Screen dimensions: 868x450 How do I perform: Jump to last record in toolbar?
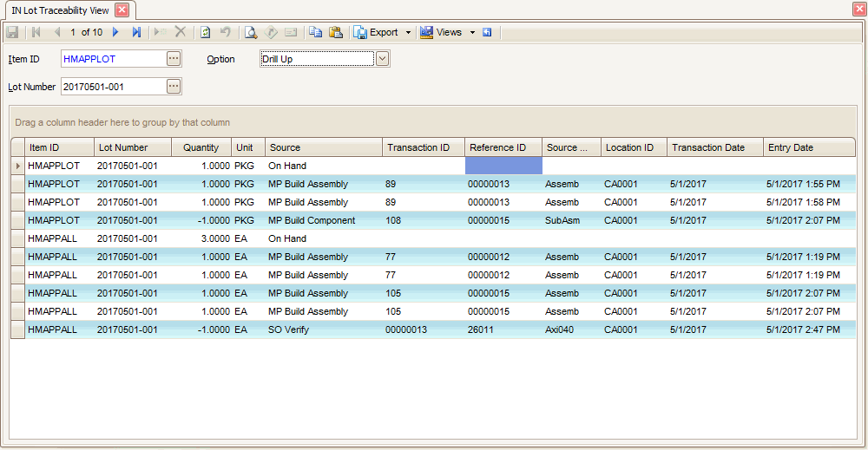point(136,32)
